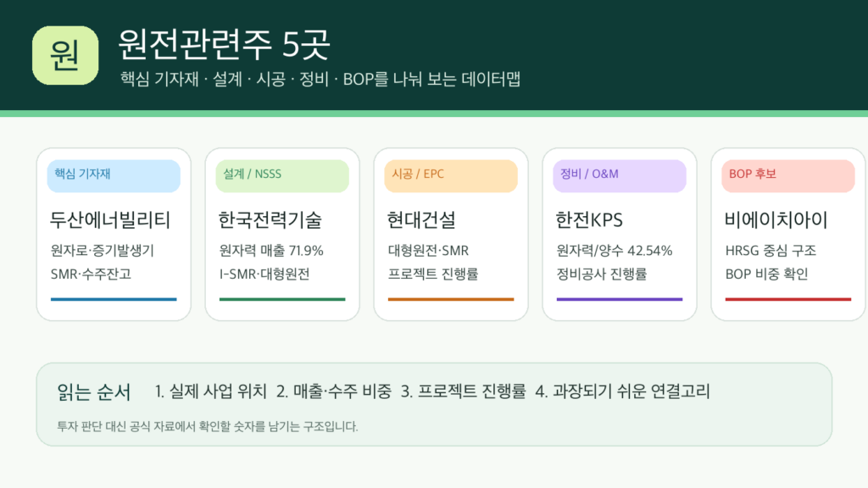The image size is (868, 488).
Task: Click the green 원 logo icon
Action: tap(65, 55)
